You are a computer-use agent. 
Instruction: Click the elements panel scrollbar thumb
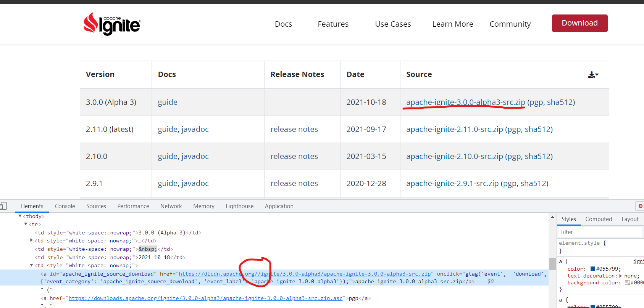pos(552,264)
